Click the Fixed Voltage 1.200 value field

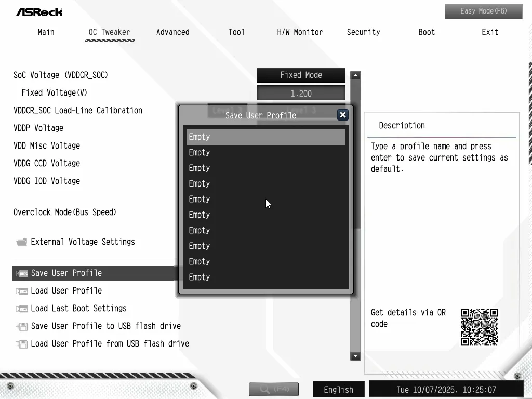coord(301,94)
